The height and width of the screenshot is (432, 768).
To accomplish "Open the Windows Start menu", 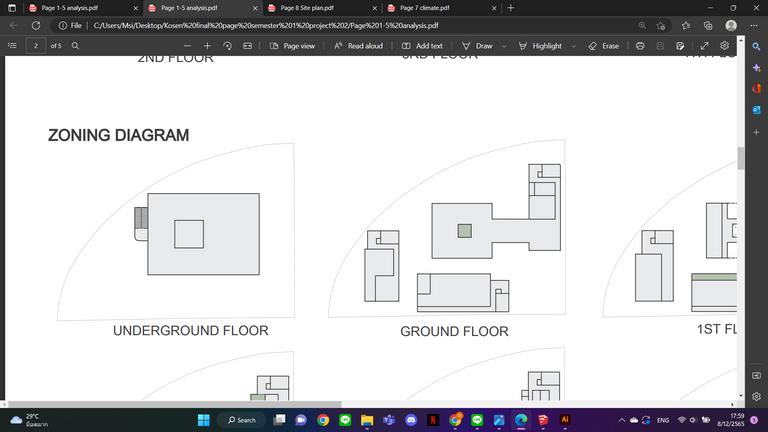I will (x=204, y=420).
